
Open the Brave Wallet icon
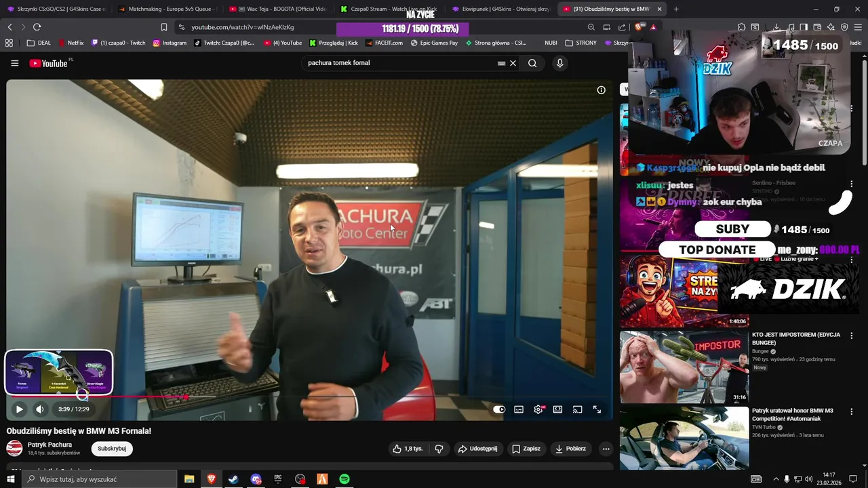coord(816,27)
